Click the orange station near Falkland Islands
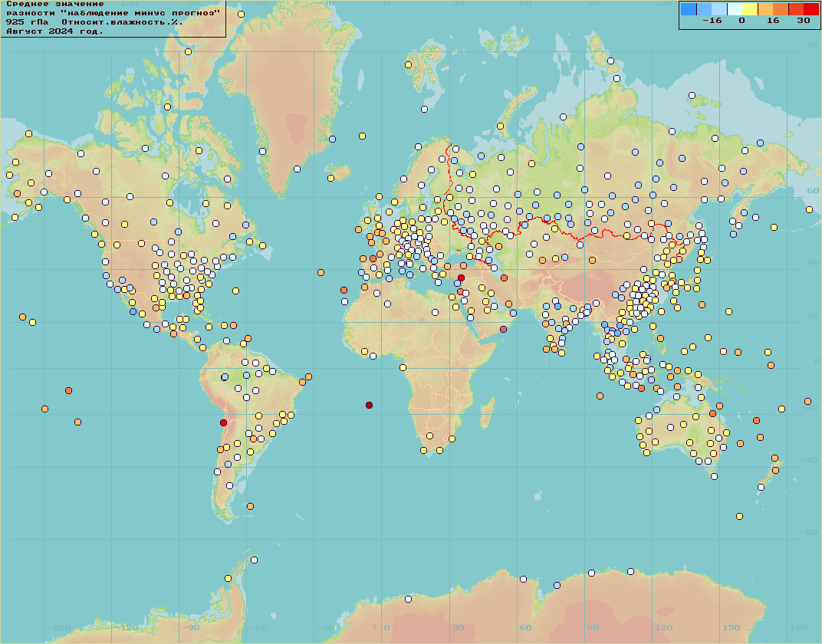The image size is (822, 644). click(x=250, y=506)
